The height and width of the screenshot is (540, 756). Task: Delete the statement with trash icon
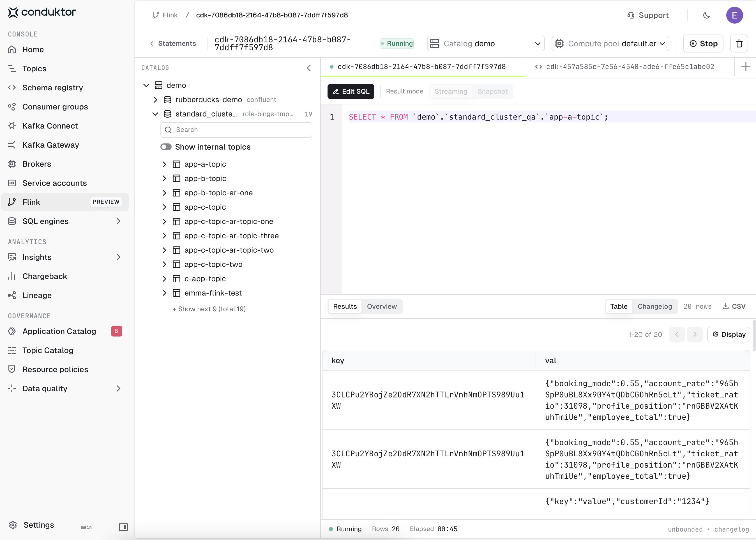click(x=739, y=44)
